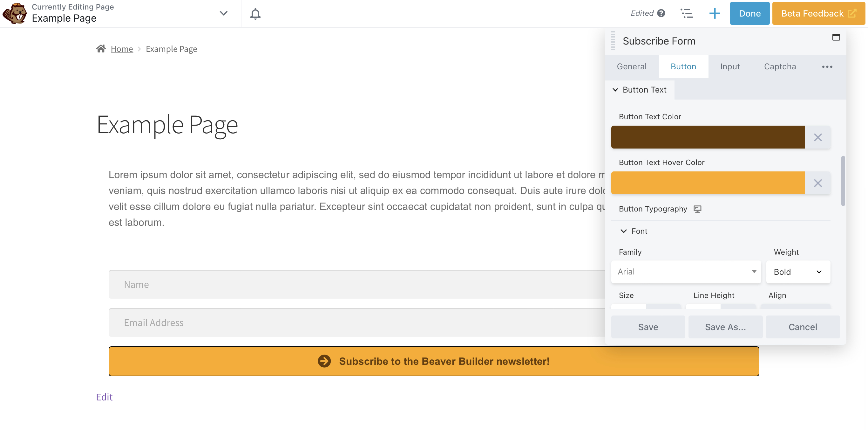Open the Font Family Arial dropdown
868x430 pixels.
coord(686,272)
